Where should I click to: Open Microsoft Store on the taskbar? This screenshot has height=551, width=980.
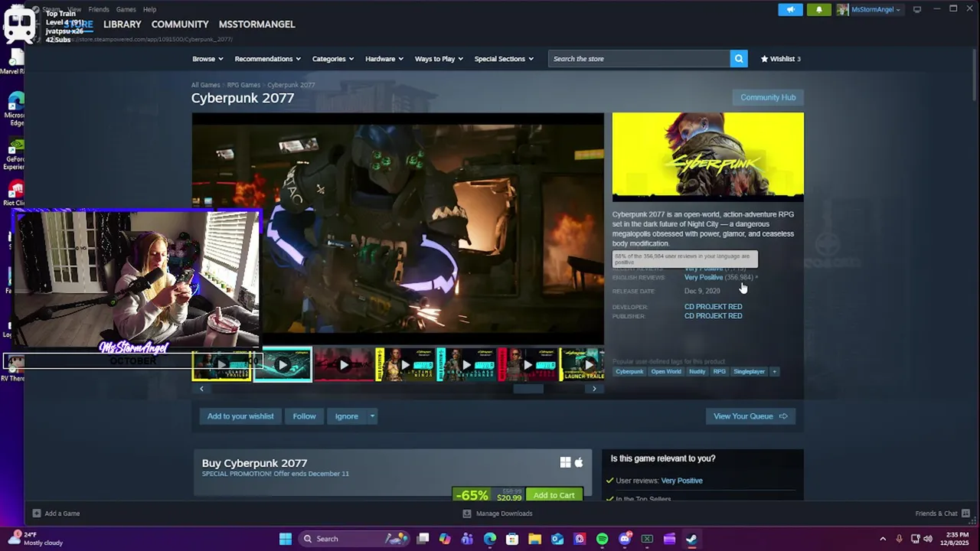512,539
